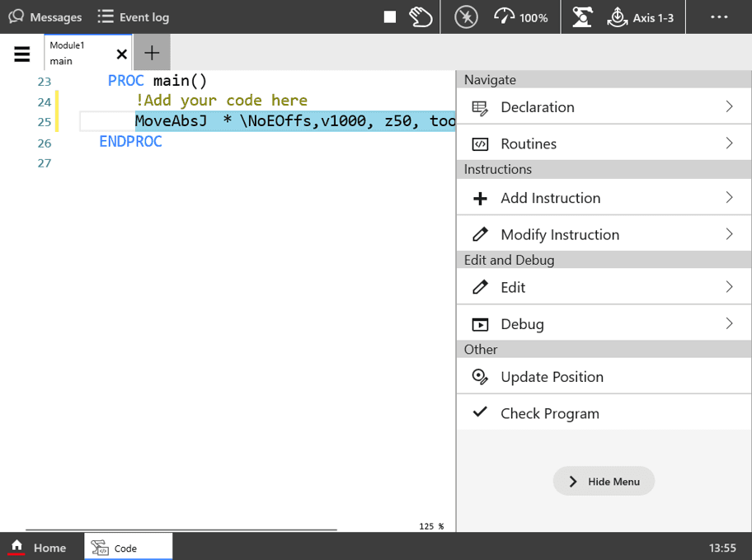
Task: Expand the Declaration chevron
Action: pos(729,106)
